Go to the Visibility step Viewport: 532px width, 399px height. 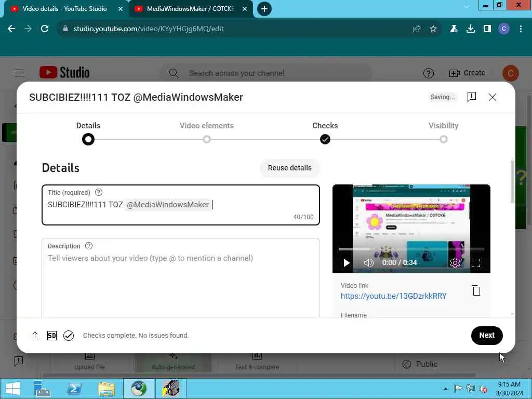click(444, 139)
